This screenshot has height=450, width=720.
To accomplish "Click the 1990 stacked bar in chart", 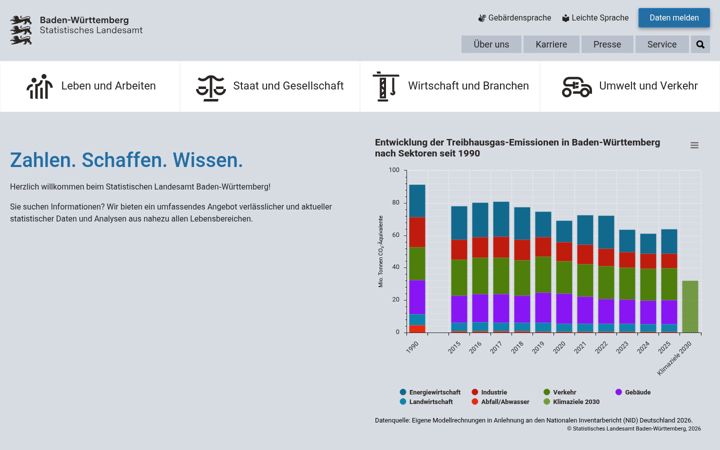I will (x=417, y=259).
